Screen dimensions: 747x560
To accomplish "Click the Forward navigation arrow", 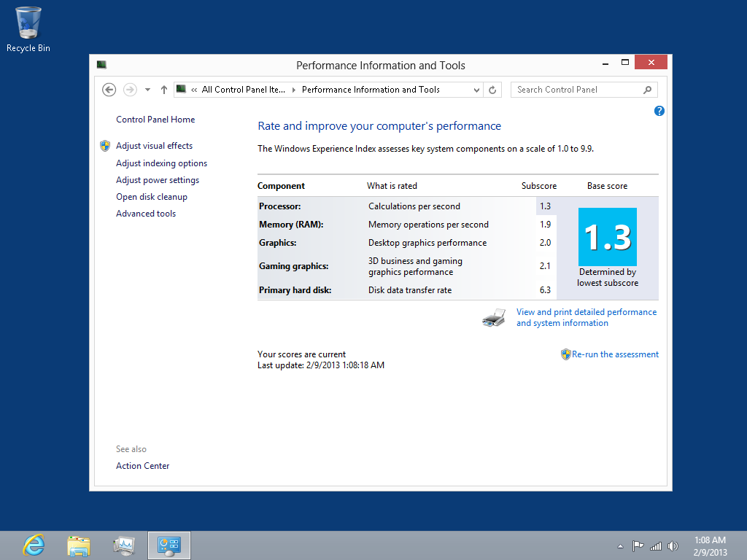I will 130,90.
